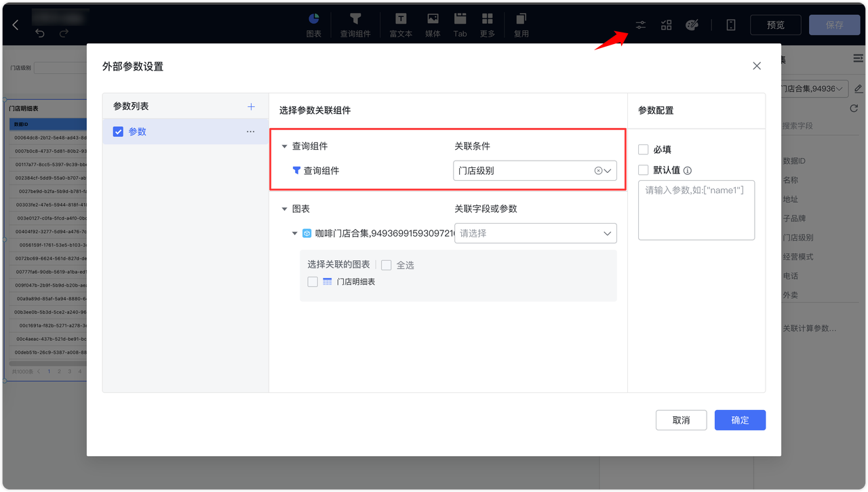Screen dimensions: 868x492
Task: Click the batch component layout icon
Action: coord(666,24)
